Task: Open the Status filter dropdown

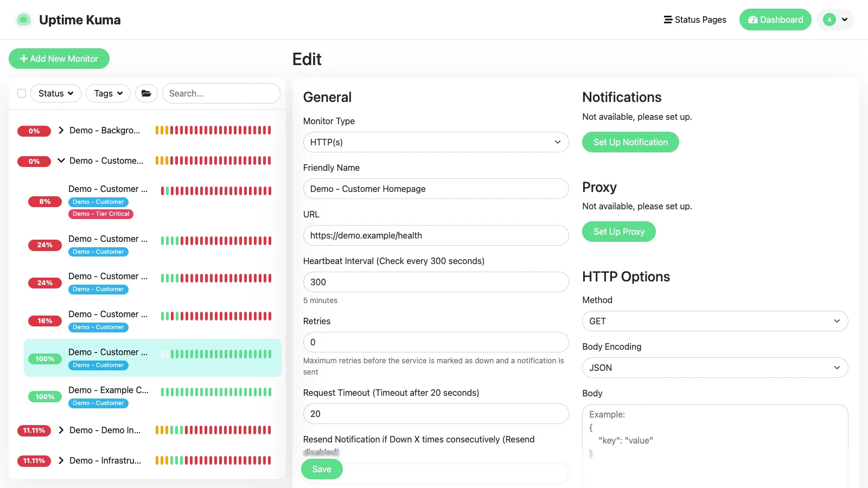Action: coord(56,93)
